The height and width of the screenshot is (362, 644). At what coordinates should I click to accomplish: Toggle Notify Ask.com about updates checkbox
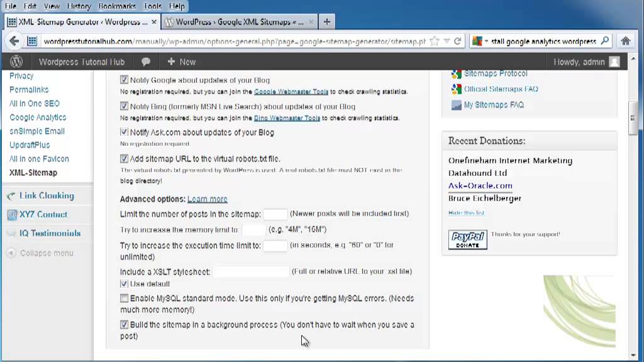tap(124, 132)
